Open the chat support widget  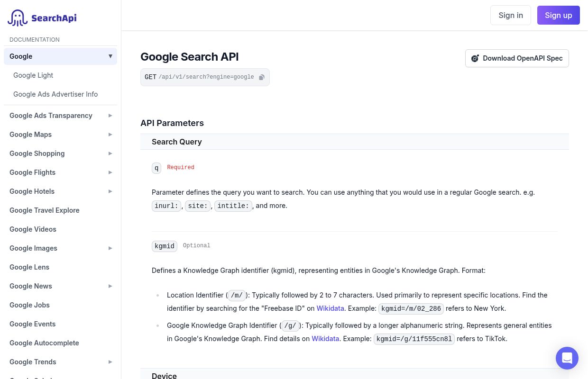tap(567, 358)
